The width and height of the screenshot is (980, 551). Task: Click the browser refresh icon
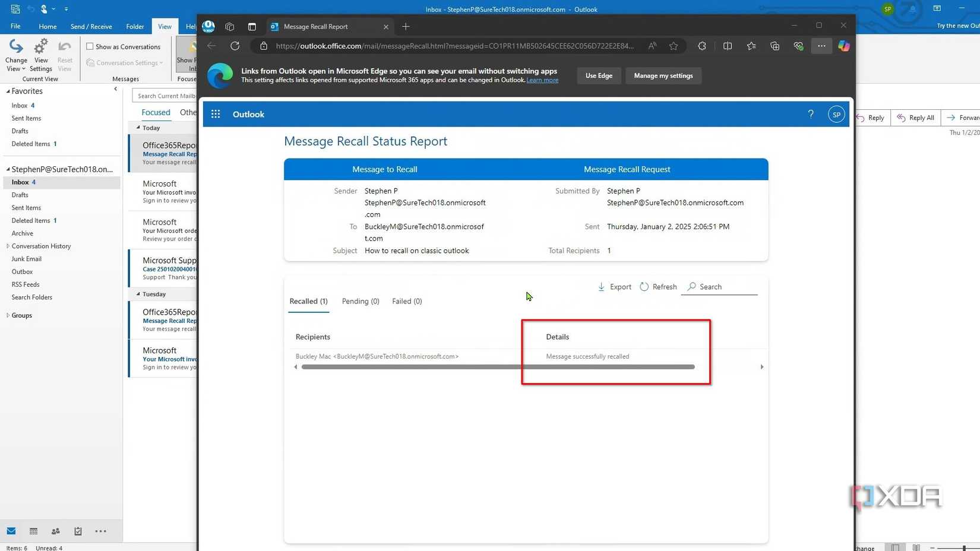click(235, 46)
